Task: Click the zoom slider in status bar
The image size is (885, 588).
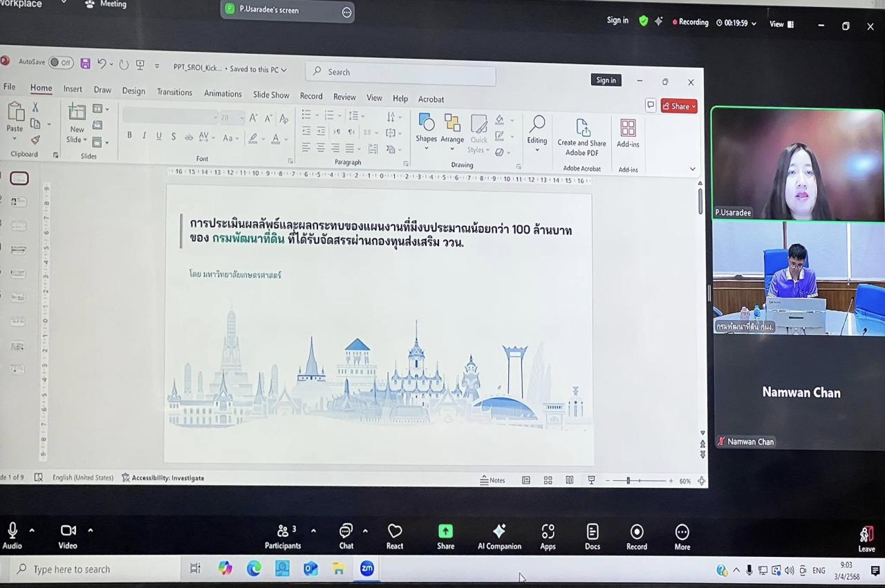Action: (628, 481)
